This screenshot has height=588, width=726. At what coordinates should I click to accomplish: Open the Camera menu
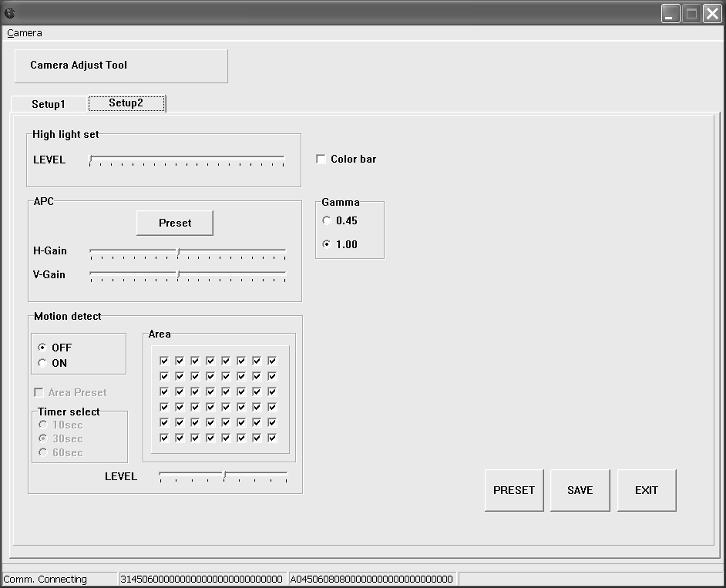point(24,33)
